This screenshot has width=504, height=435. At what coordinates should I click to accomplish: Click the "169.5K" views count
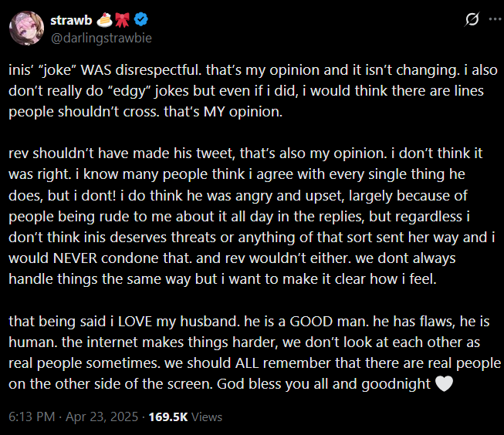pos(168,416)
